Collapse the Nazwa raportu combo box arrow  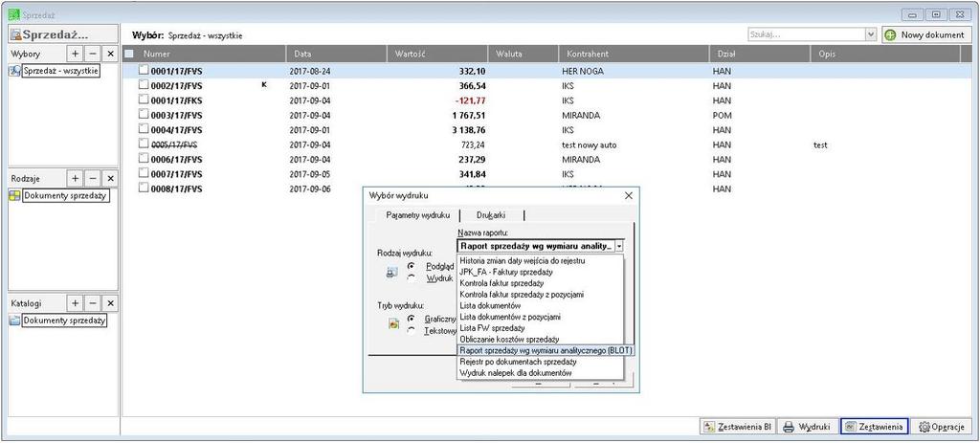pyautogui.click(x=619, y=246)
